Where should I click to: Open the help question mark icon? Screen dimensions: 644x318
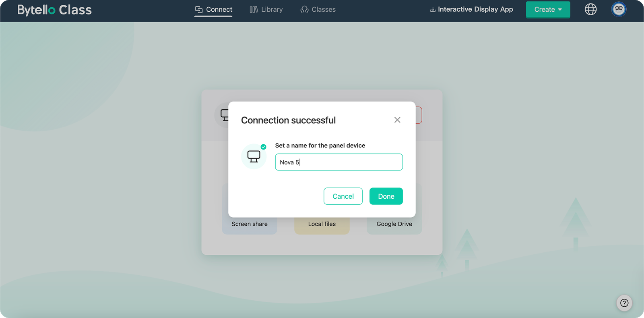coord(624,303)
